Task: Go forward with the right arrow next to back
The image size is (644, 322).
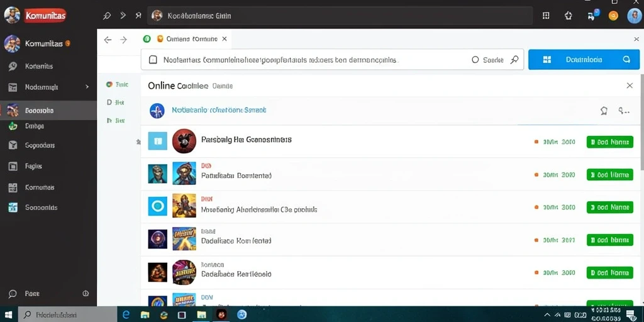Action: [x=124, y=40]
